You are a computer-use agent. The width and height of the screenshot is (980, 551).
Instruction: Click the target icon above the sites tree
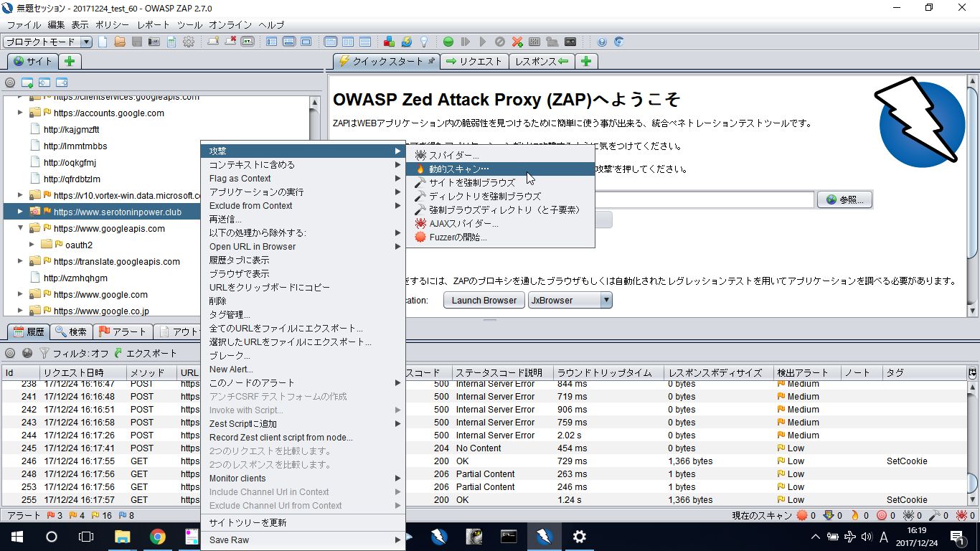pos(10,83)
